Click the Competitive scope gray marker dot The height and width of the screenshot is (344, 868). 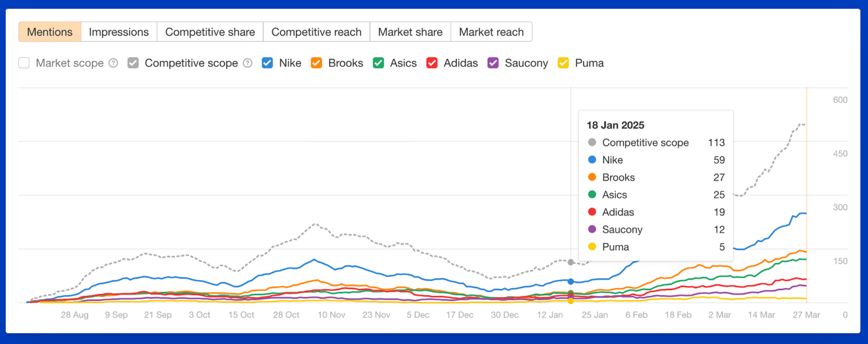coord(571,262)
